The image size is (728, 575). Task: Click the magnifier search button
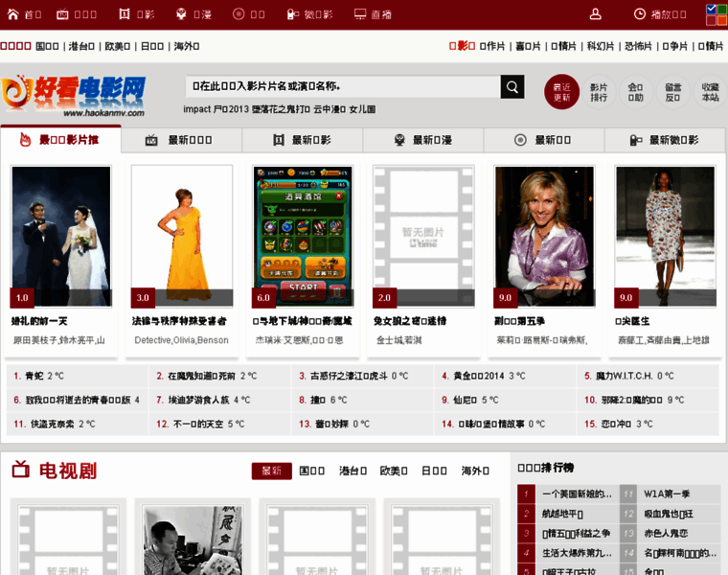click(x=512, y=87)
